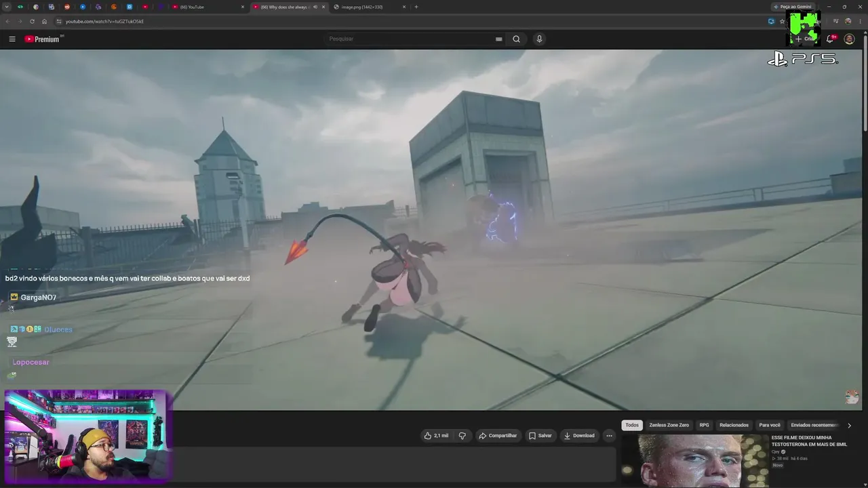Screen dimensions: 868x488
Task: Click the Peça ao Gemini button
Action: pyautogui.click(x=793, y=7)
